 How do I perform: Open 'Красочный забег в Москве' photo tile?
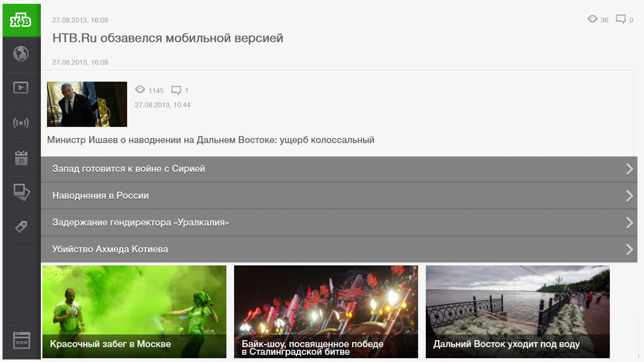[x=134, y=311]
